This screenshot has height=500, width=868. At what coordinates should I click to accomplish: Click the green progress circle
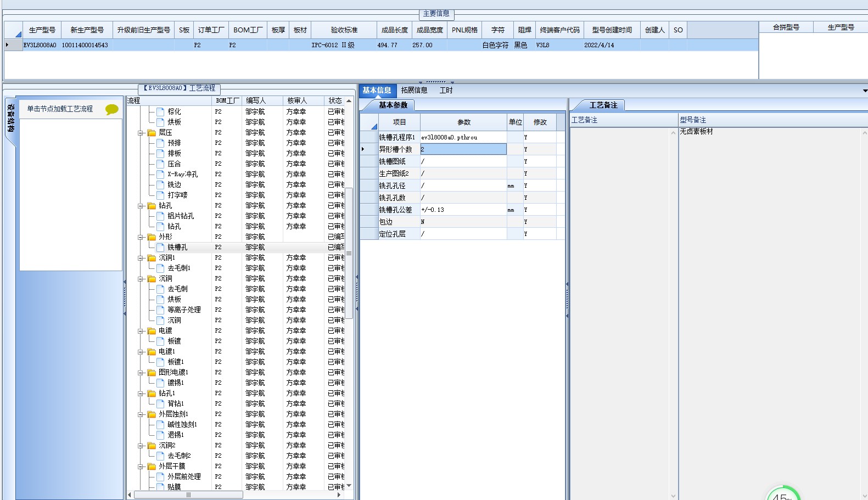click(x=783, y=493)
